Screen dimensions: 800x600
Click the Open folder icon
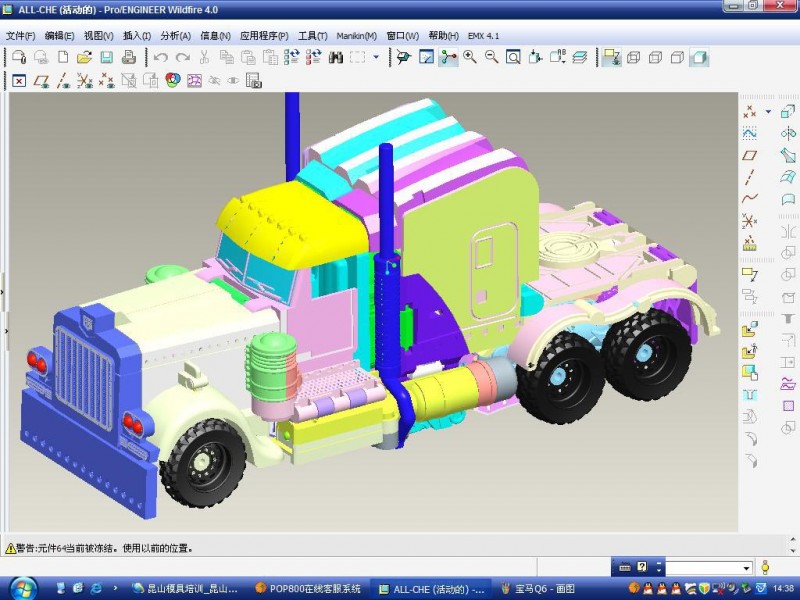84,57
